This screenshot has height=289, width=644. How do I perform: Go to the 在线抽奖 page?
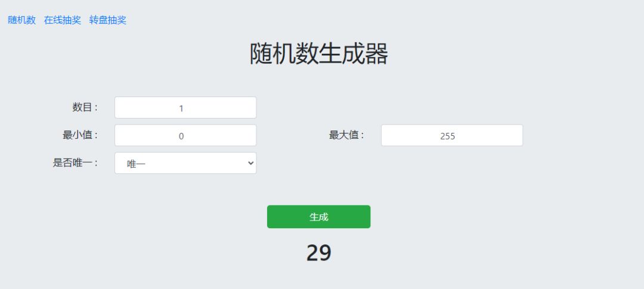63,20
